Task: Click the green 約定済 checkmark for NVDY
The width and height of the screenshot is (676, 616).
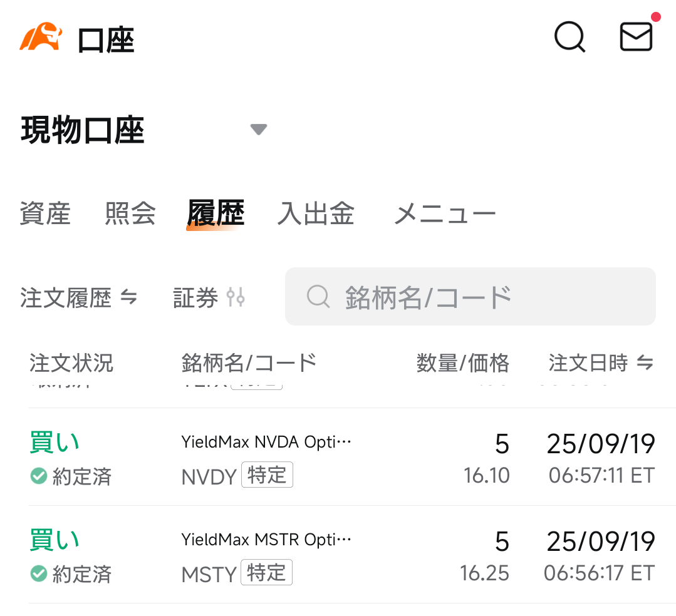Action: point(39,476)
